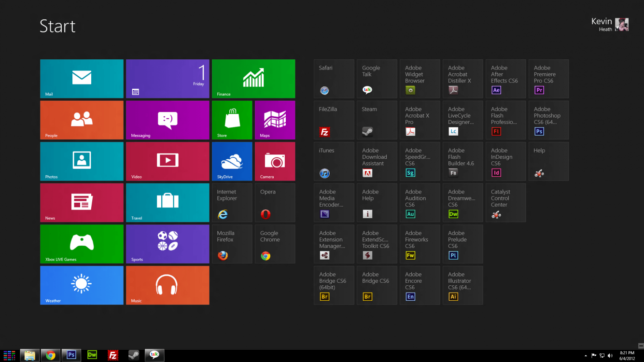The width and height of the screenshot is (644, 362).
Task: Launch the Adobe Prelude CS6 tile
Action: coord(463,244)
